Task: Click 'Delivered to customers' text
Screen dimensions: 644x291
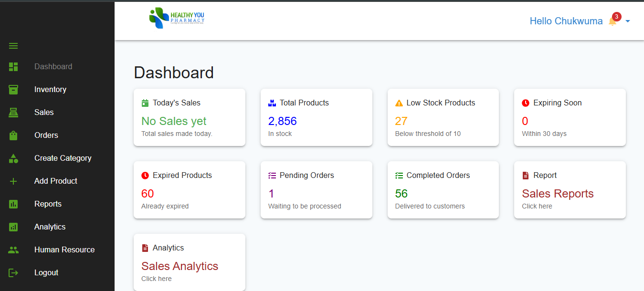Action: tap(430, 206)
